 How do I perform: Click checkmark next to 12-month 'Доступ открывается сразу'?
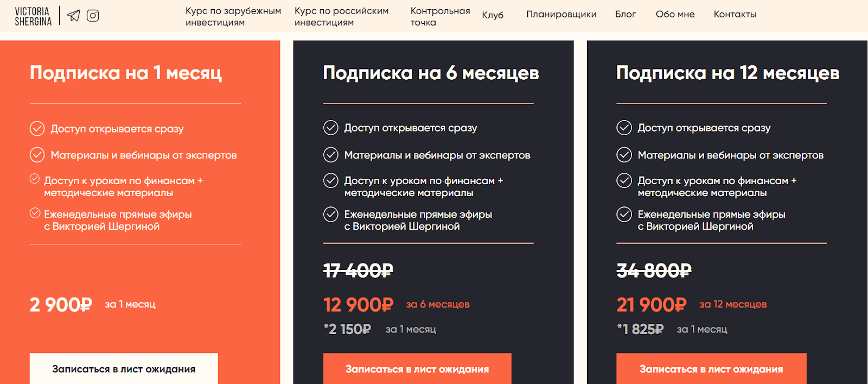click(x=624, y=128)
